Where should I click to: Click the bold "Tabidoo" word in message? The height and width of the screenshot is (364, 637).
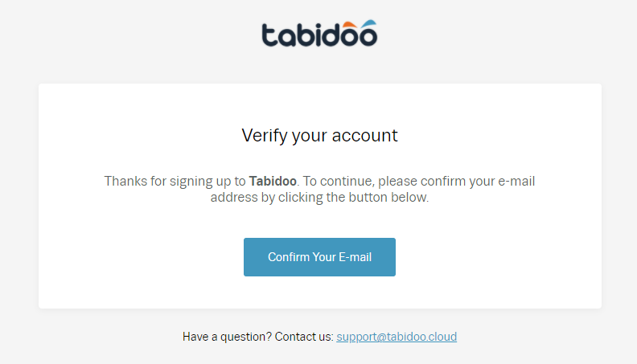coord(273,181)
